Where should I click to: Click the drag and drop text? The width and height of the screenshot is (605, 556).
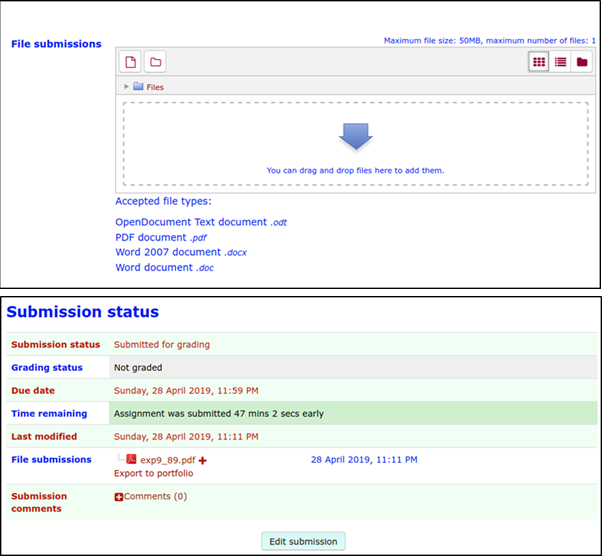coord(355,170)
